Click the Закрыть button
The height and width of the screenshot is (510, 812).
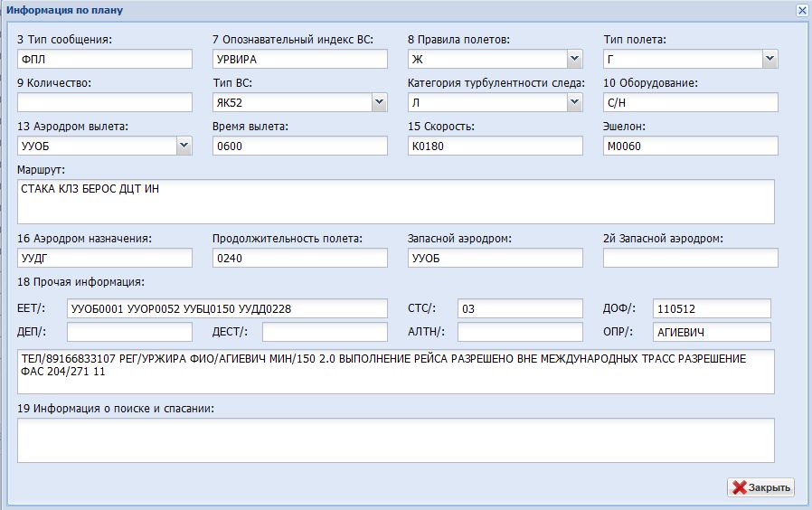760,487
